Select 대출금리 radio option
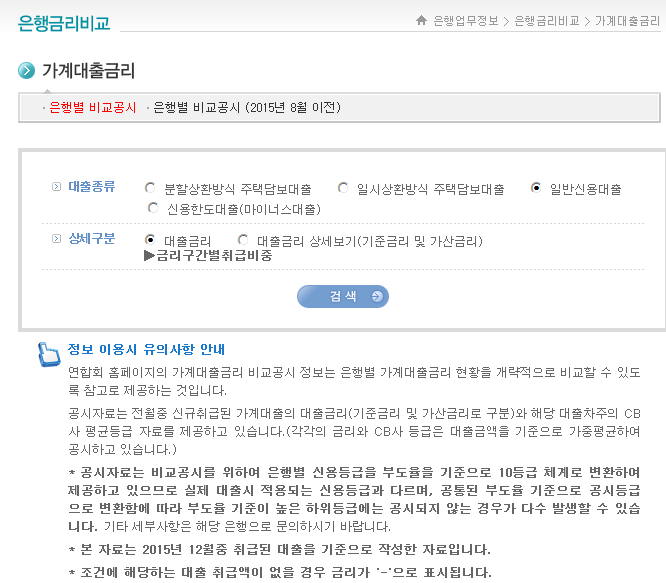This screenshot has height=583, width=666. pos(150,240)
